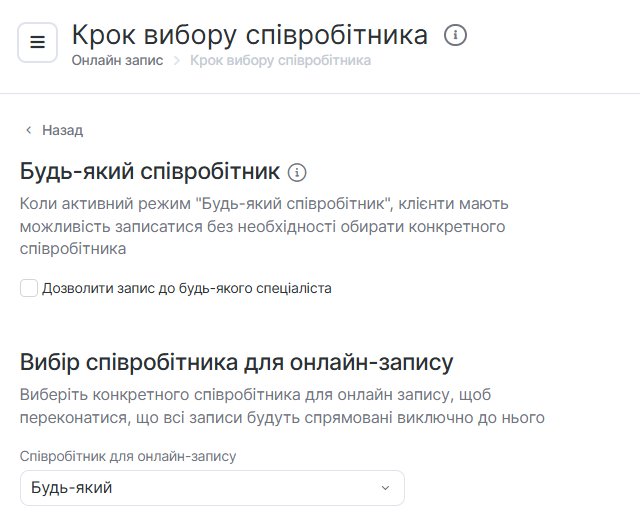This screenshot has width=640, height=532.
Task: Click "Вибір співробітника для онлайн-запису" heading
Action: click(x=237, y=361)
